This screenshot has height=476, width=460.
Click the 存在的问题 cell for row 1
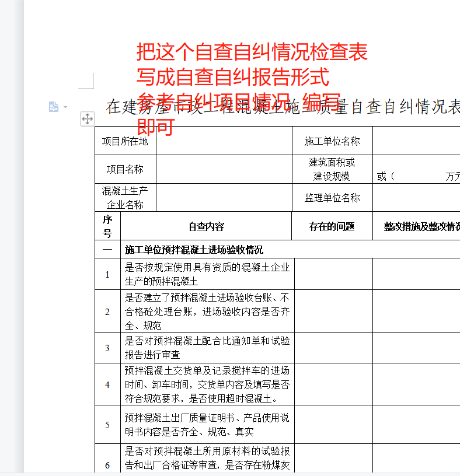coord(333,274)
